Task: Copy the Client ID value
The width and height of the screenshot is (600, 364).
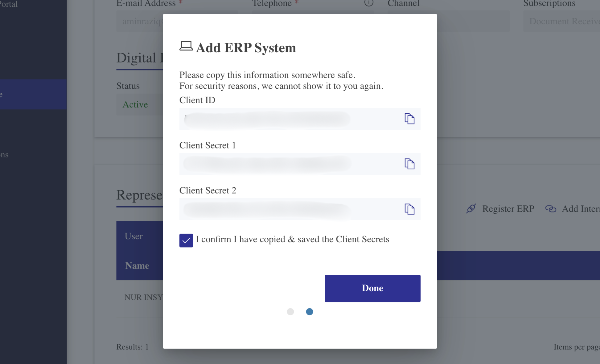Action: pyautogui.click(x=409, y=119)
